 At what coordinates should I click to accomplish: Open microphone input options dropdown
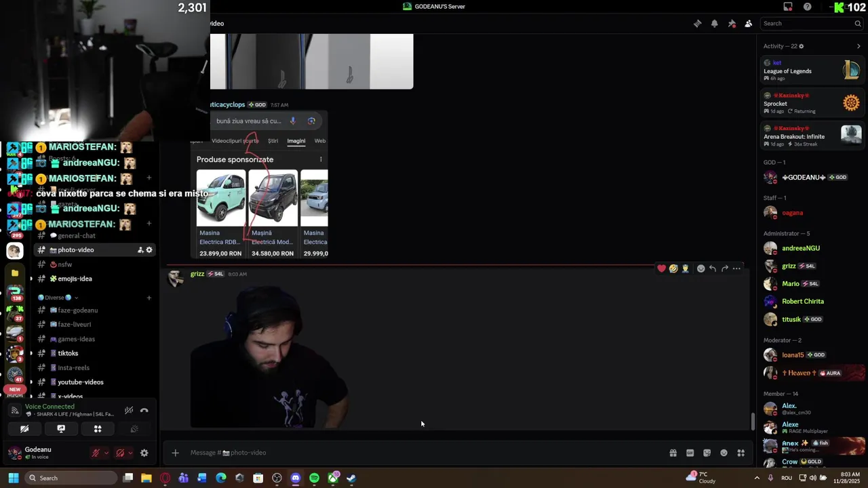(106, 453)
